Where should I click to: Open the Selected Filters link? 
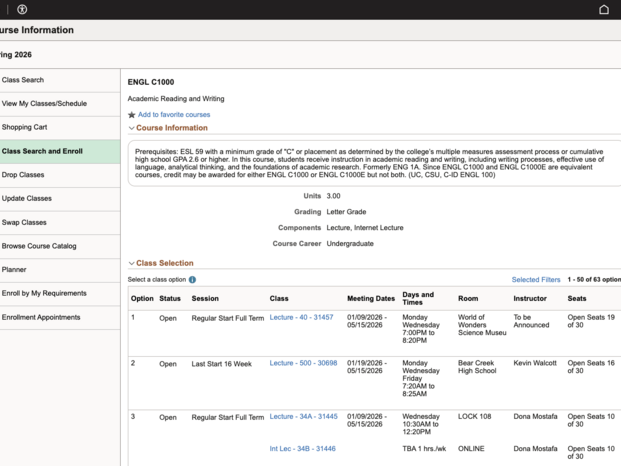point(536,280)
